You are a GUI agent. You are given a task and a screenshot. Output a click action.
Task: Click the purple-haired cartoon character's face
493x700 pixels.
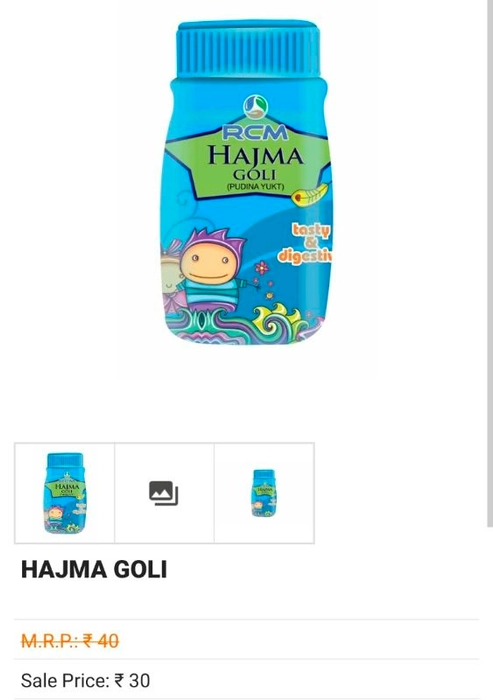point(208,263)
